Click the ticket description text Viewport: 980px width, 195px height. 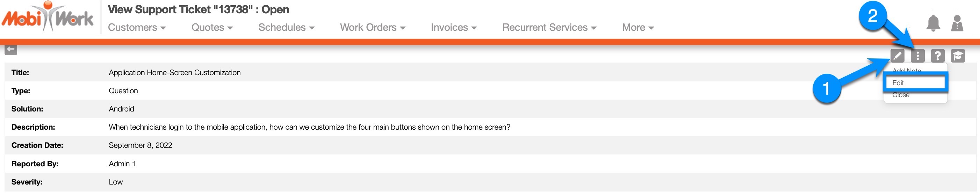309,127
